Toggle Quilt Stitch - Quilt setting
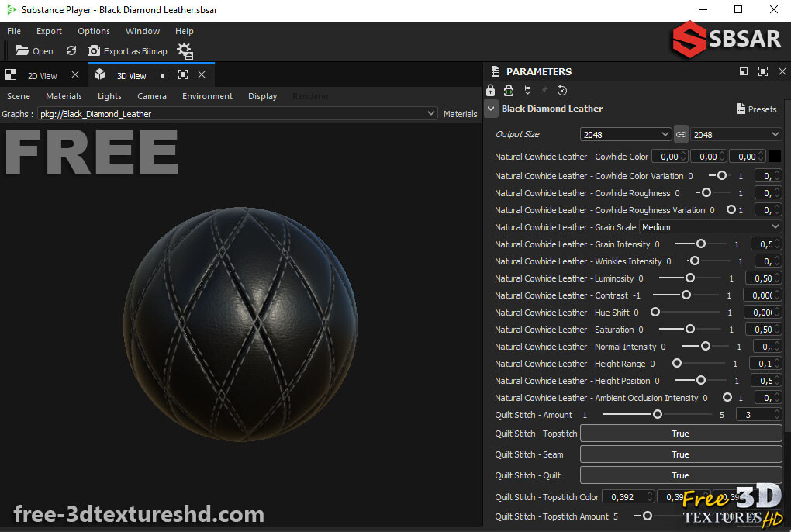791x532 pixels. coord(680,475)
